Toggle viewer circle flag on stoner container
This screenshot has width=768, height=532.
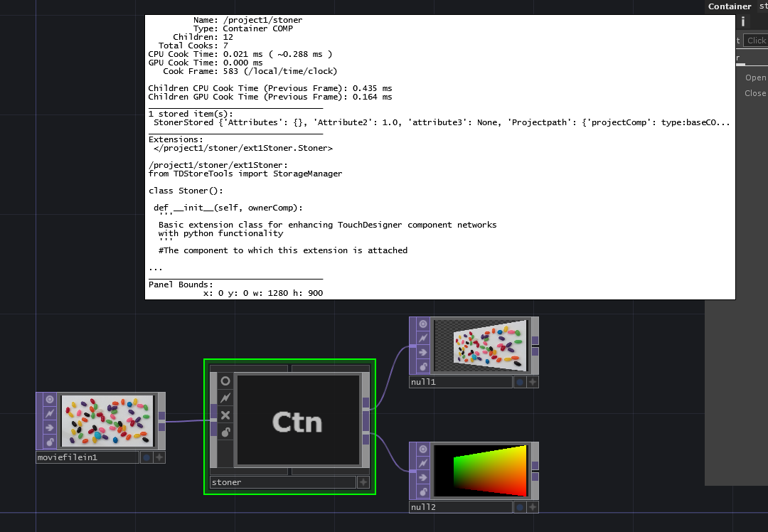point(225,381)
